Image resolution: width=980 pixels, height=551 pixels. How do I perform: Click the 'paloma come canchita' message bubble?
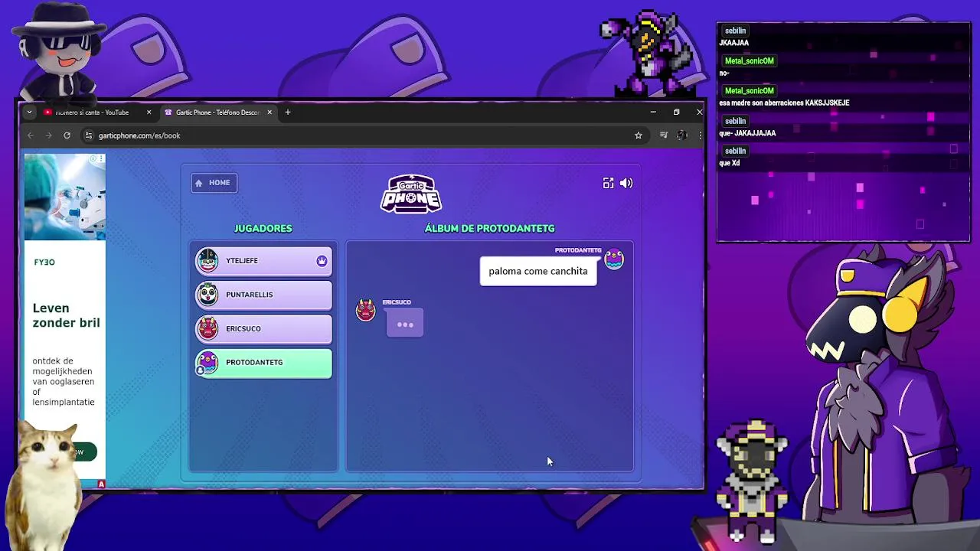538,271
